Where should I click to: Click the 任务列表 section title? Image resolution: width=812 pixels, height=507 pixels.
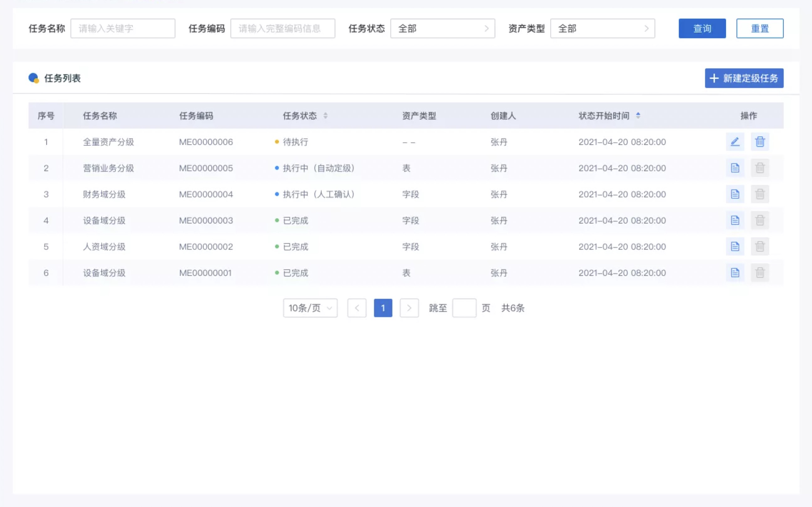click(62, 78)
